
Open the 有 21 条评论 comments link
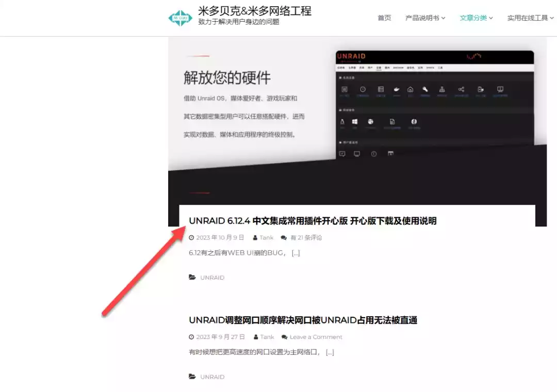click(306, 237)
